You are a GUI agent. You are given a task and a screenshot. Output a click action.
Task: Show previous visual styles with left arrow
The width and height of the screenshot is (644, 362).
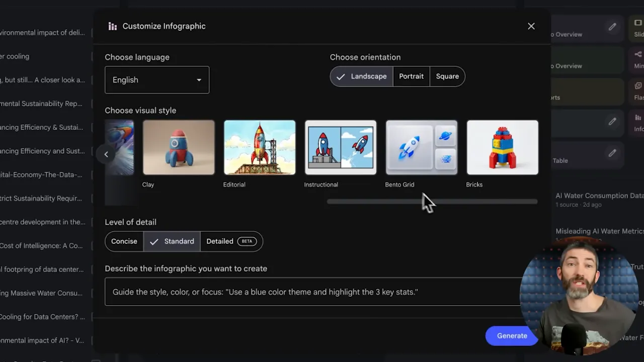[106, 154]
